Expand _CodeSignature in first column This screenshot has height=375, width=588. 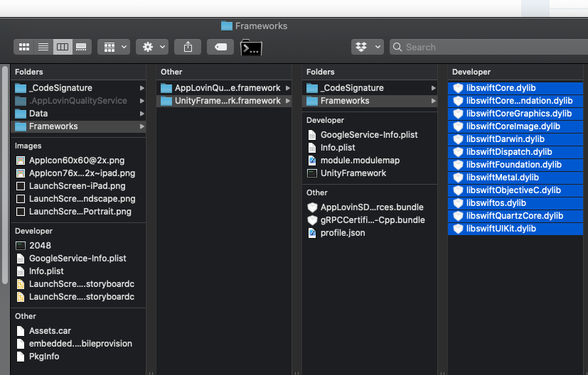point(142,88)
